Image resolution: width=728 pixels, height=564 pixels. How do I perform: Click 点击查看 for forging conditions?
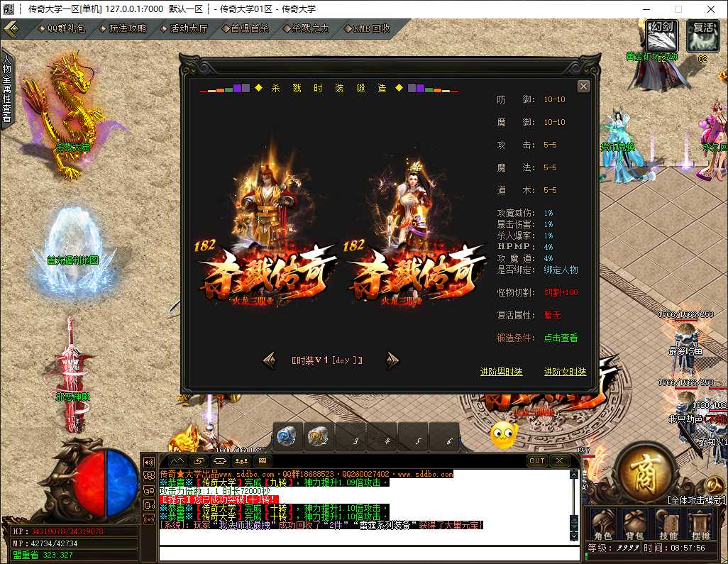[x=561, y=338]
